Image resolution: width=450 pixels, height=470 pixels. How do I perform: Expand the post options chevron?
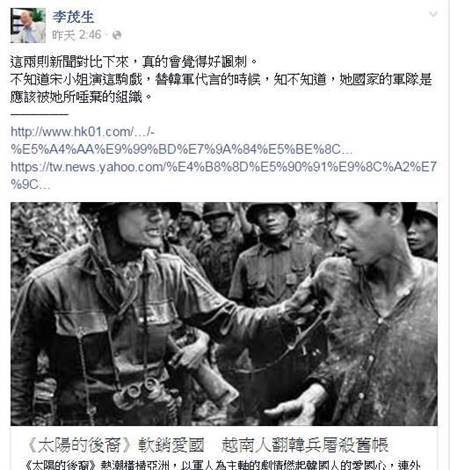tap(433, 14)
